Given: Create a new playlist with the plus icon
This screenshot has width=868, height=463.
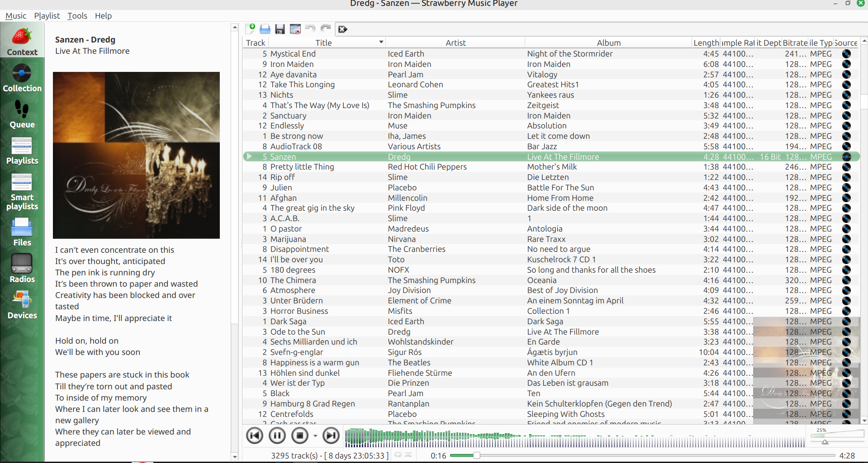Looking at the screenshot, I should coord(250,29).
